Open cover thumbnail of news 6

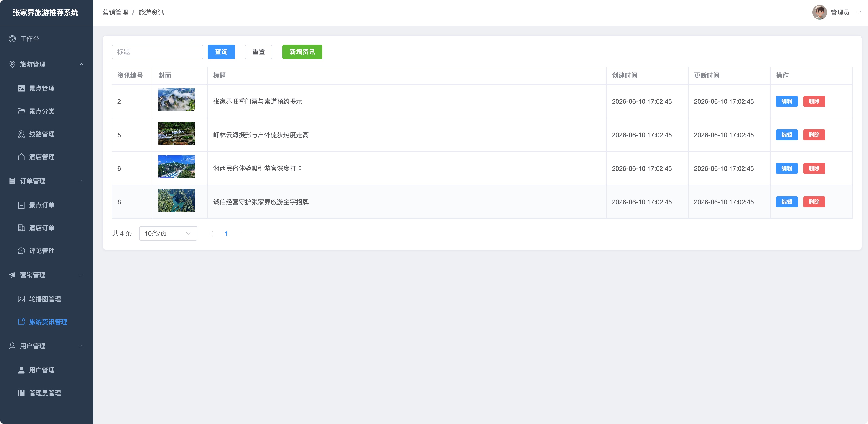tap(176, 167)
